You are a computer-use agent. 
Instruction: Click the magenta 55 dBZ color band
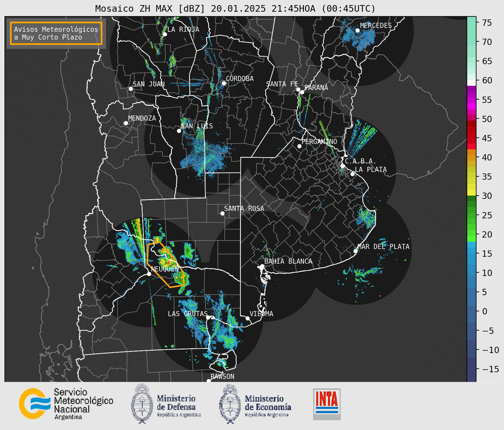pos(471,100)
